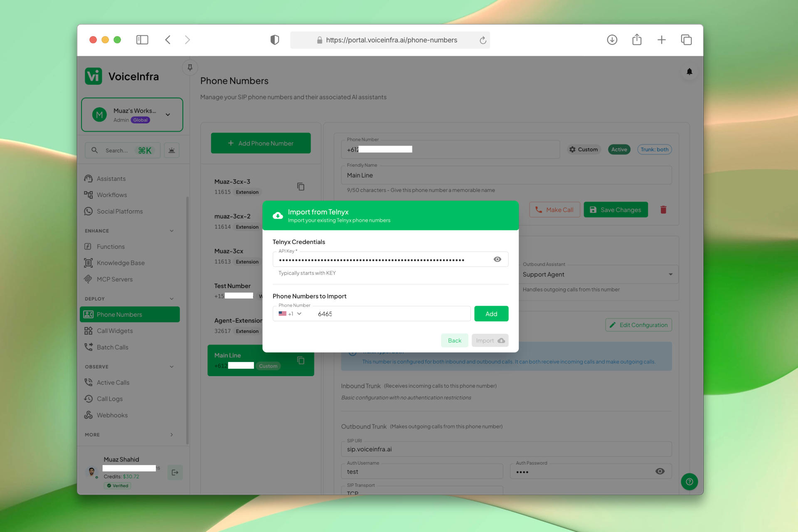Open the privacy shield icon
798x532 pixels.
point(275,40)
